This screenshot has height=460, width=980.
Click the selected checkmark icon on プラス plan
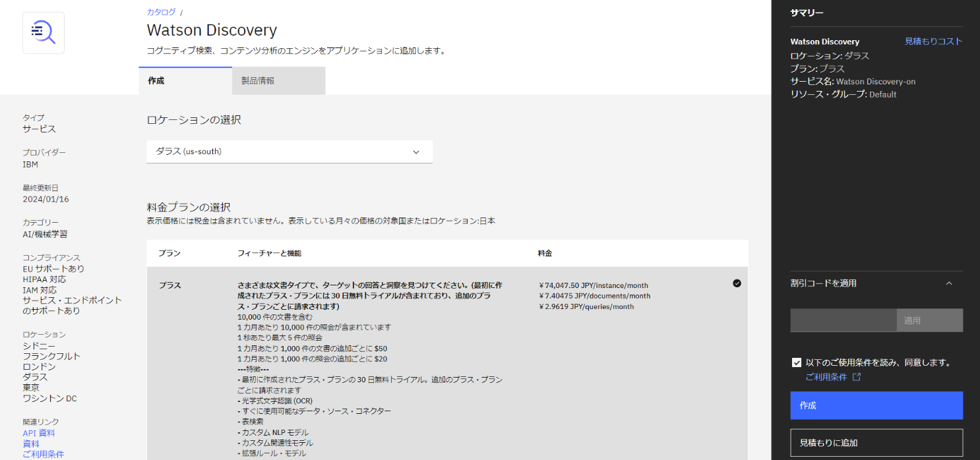737,283
